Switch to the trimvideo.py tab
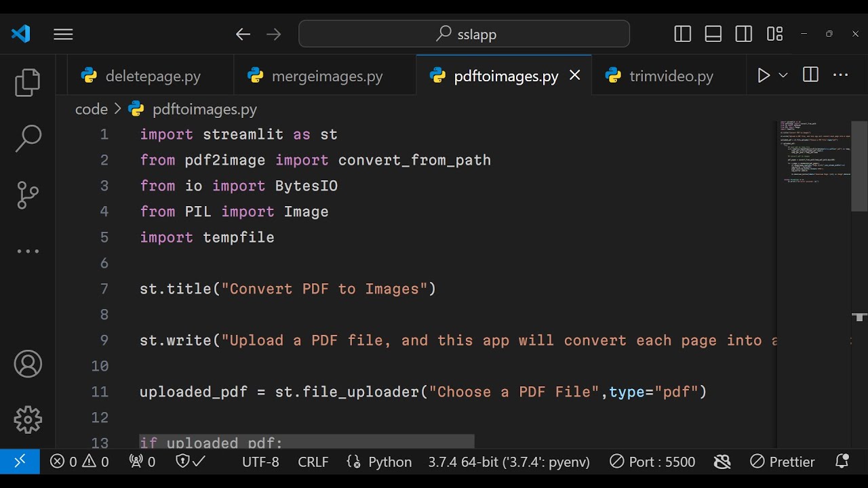 (669, 76)
